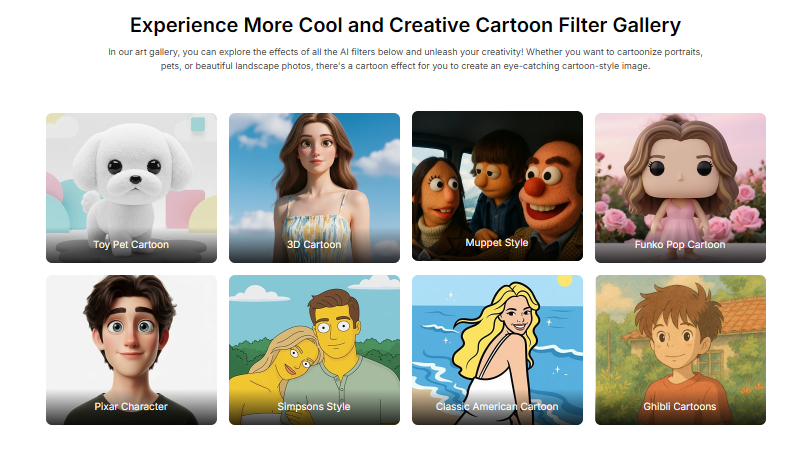
Task: Click the "Muppet Style" caption label
Action: click(497, 243)
